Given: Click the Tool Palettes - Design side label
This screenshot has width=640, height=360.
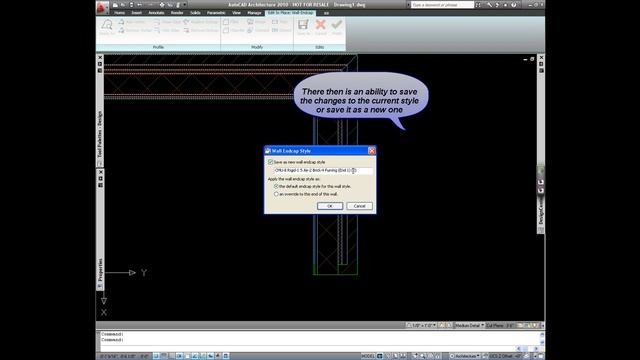Looking at the screenshot, I should [x=100, y=134].
